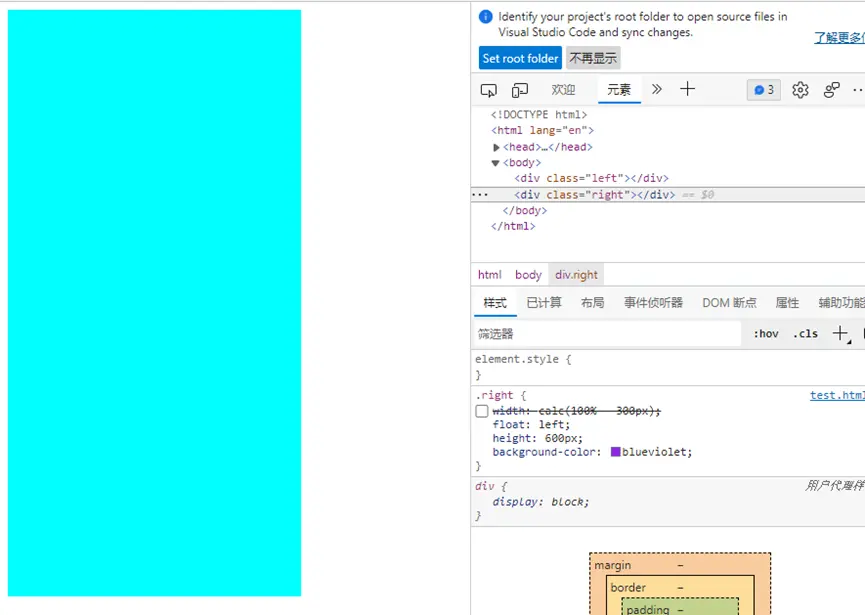The height and width of the screenshot is (615, 865).
Task: Open the test.html source link
Action: tap(837, 395)
